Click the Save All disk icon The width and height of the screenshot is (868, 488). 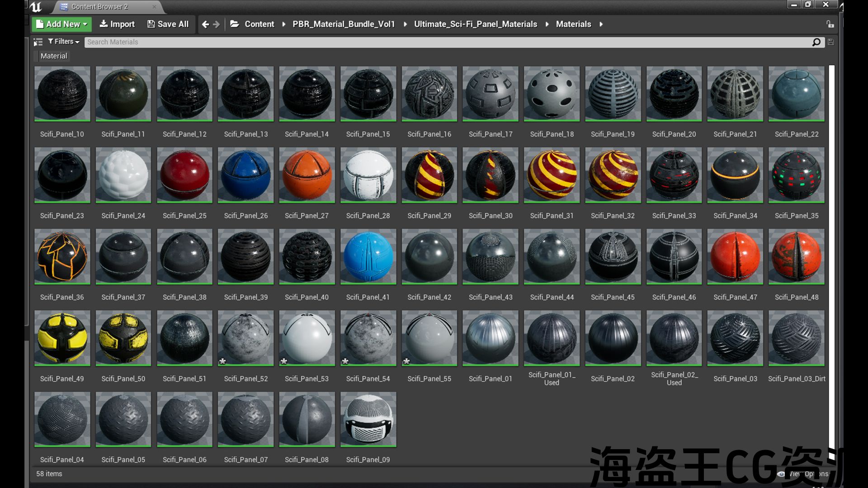[151, 24]
